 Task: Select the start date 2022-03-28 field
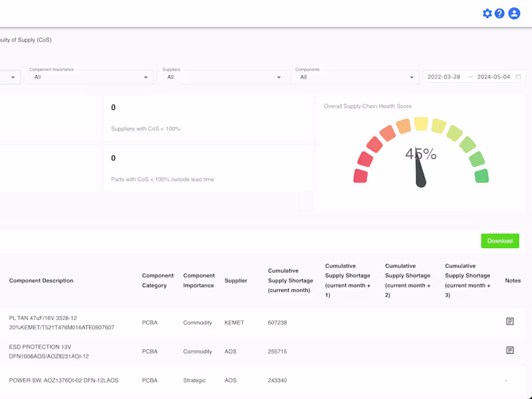tap(444, 77)
